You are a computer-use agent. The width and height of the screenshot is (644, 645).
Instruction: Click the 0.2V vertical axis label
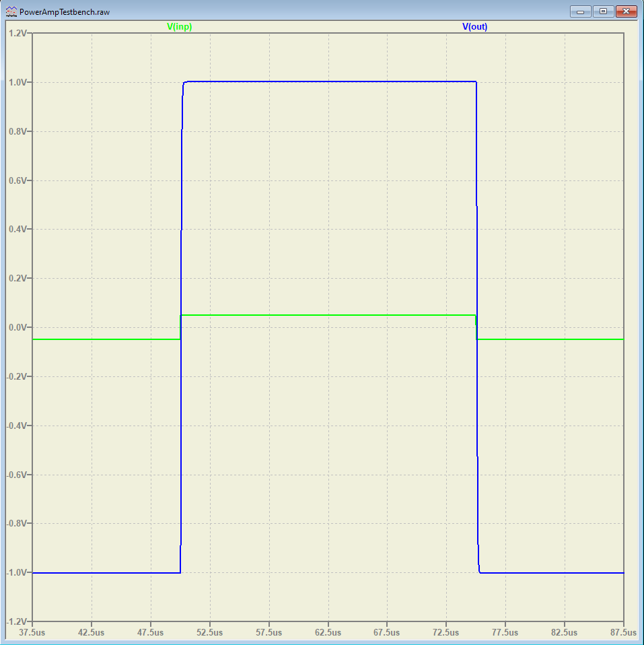click(17, 279)
